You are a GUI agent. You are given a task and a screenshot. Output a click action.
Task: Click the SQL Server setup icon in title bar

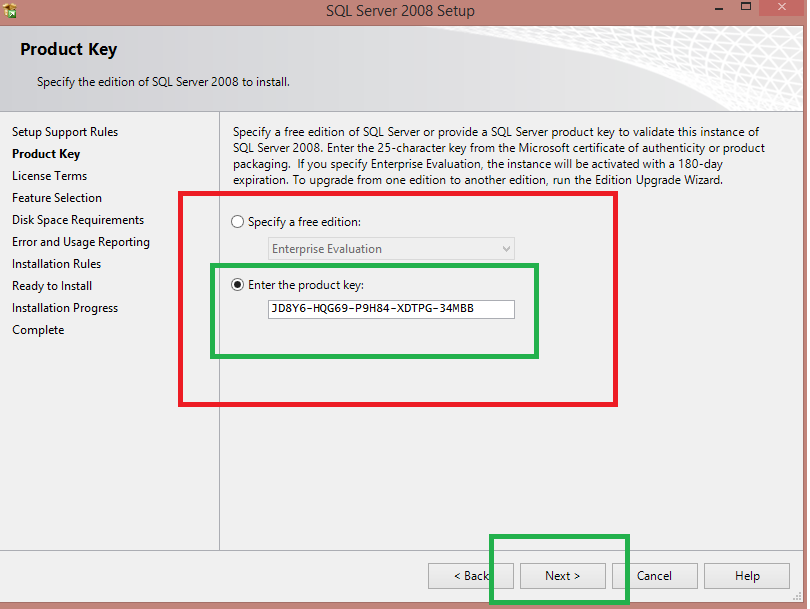10,10
